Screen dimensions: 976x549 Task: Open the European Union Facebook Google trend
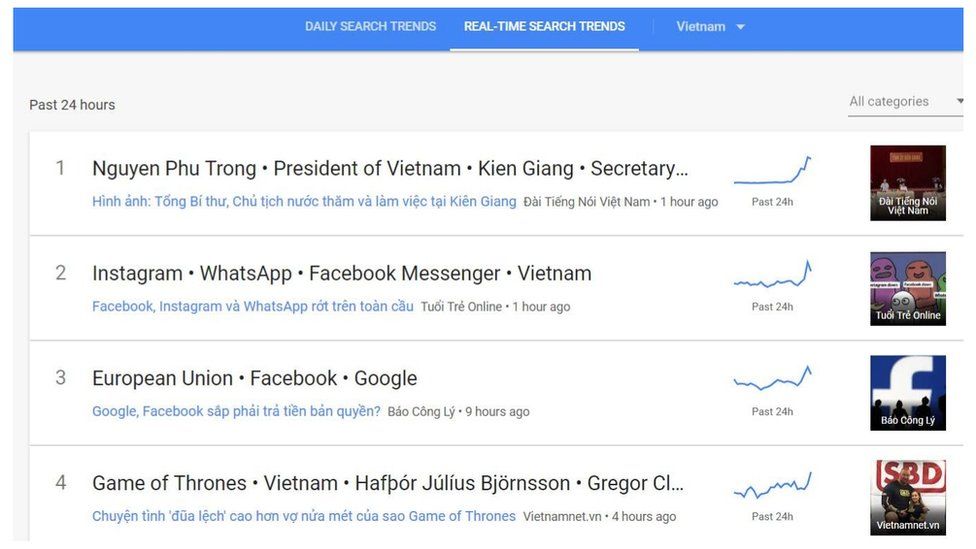(x=254, y=378)
